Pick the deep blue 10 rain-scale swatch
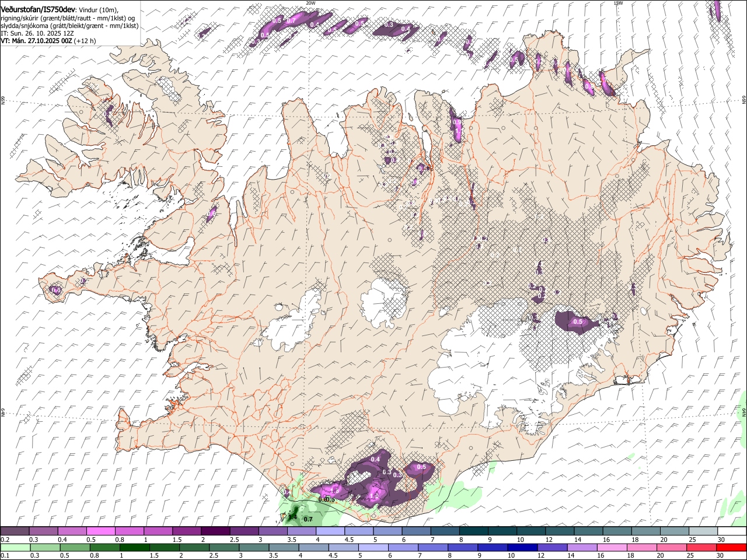 click(x=523, y=547)
